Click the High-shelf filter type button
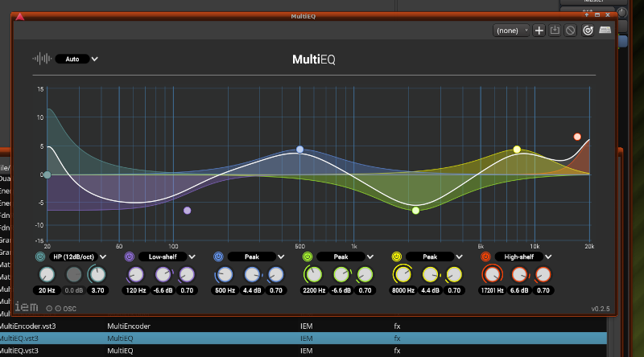Image resolution: width=644 pixels, height=357 pixels. point(521,256)
